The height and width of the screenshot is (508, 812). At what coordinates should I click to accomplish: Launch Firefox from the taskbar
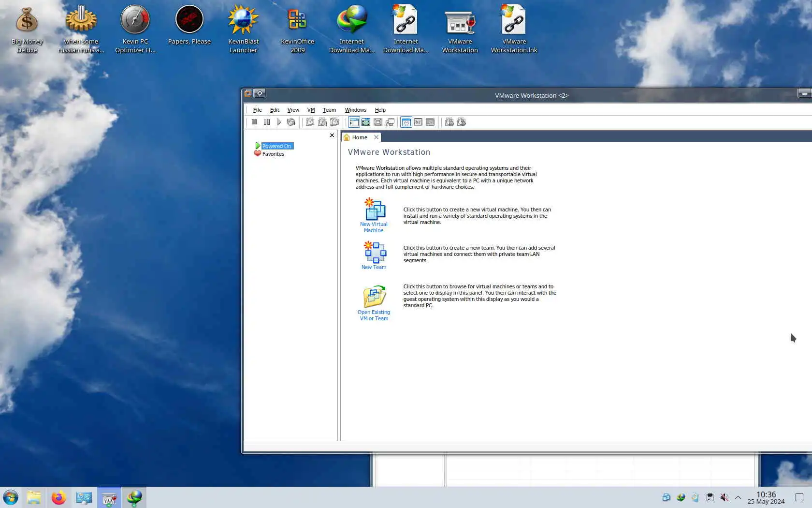[x=59, y=497]
